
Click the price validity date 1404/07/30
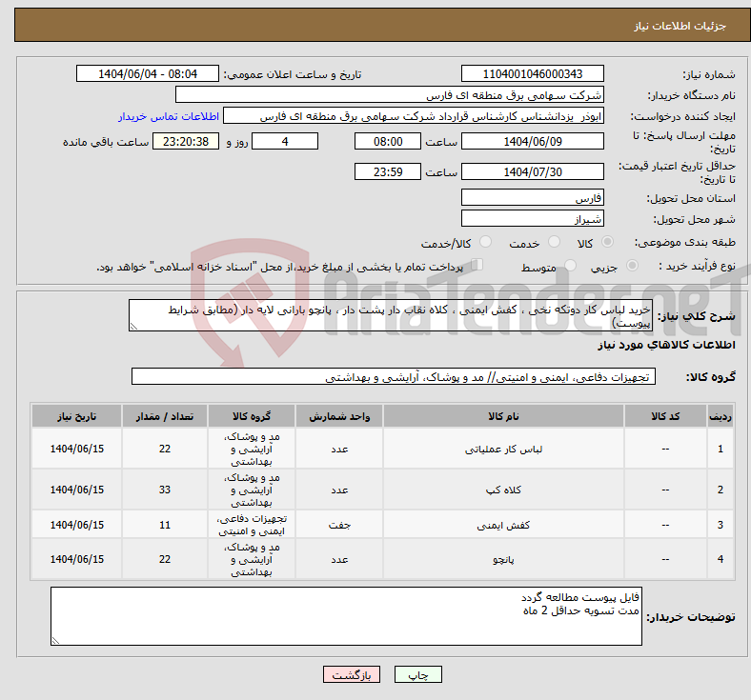click(532, 171)
